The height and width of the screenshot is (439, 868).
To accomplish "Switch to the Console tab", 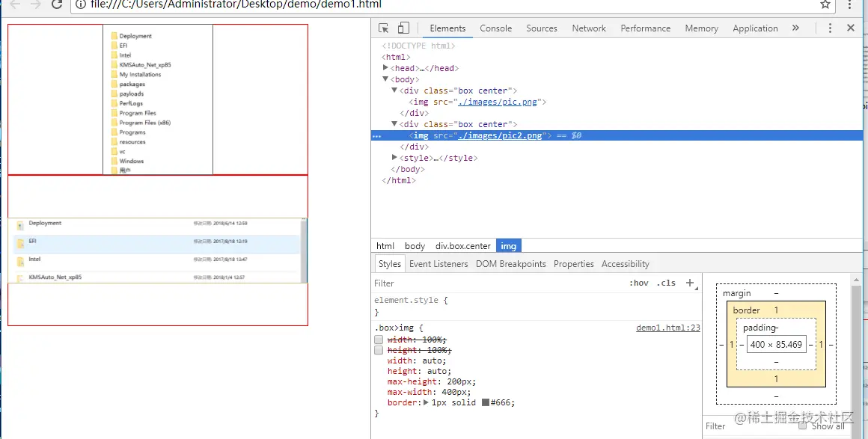I will tap(496, 28).
